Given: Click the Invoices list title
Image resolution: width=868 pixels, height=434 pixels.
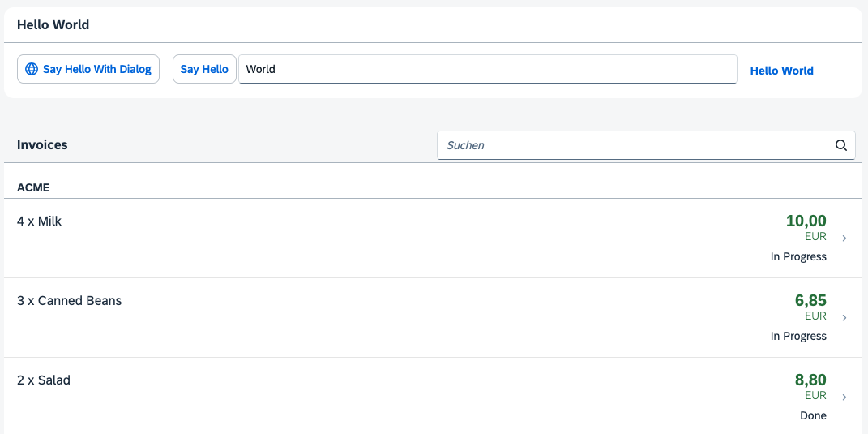Looking at the screenshot, I should [42, 144].
